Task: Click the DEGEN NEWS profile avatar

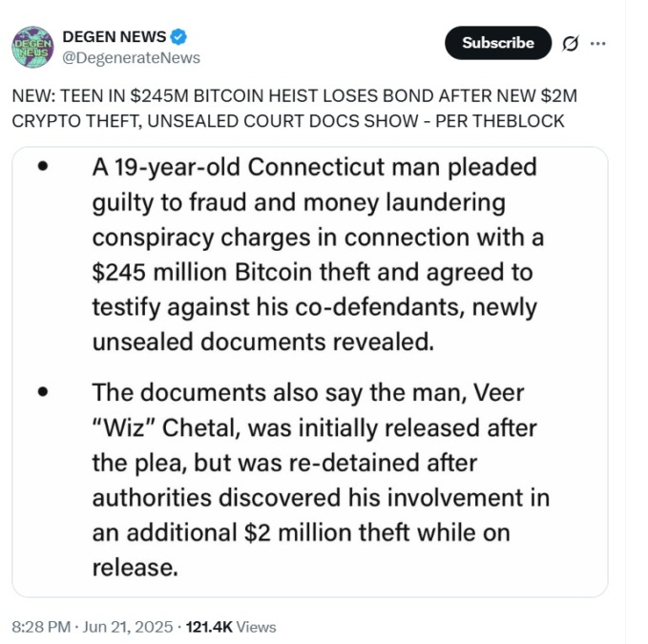Action: click(x=32, y=47)
